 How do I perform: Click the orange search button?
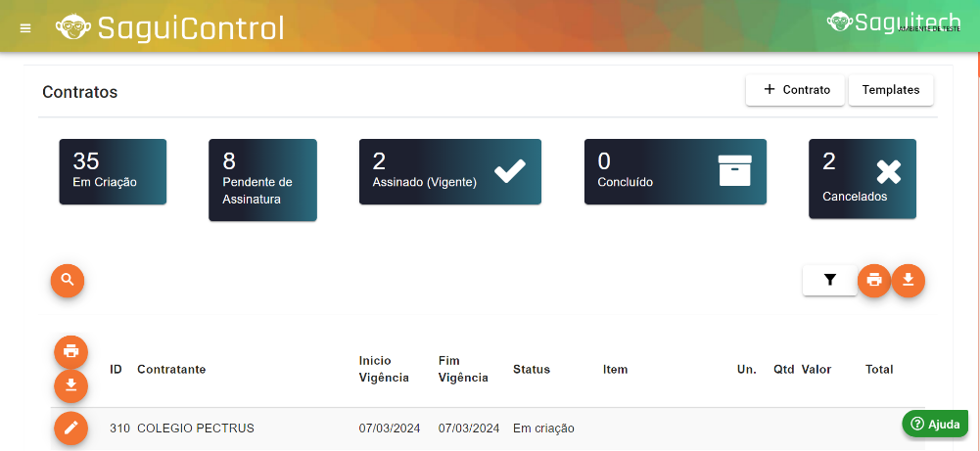(x=68, y=280)
